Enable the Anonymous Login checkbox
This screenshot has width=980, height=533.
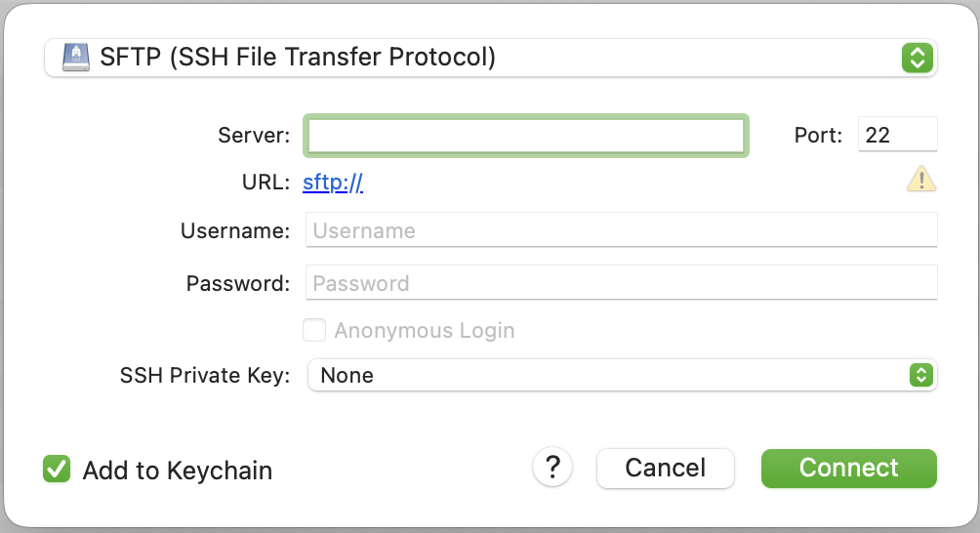point(314,330)
